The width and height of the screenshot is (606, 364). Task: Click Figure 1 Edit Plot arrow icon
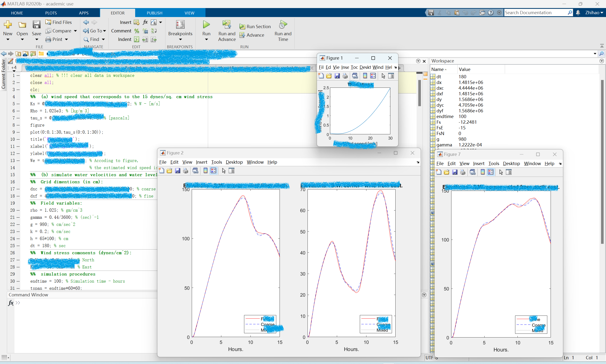(x=383, y=76)
